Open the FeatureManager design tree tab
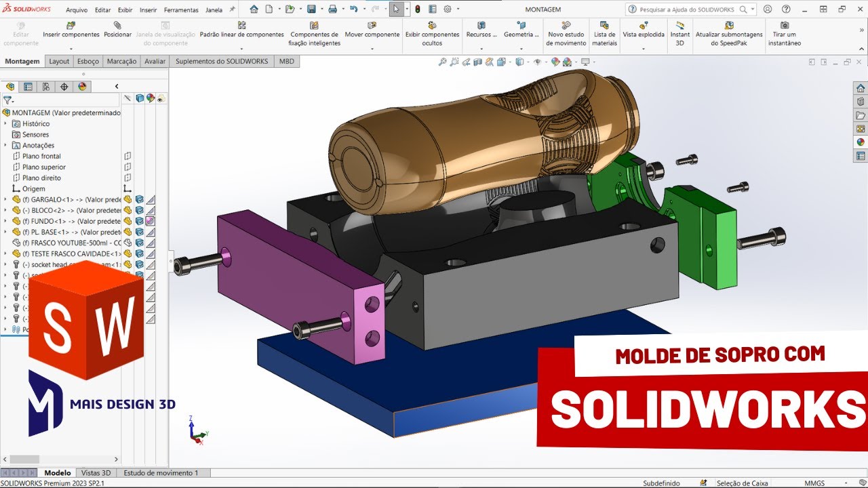The height and width of the screenshot is (488, 868). click(x=10, y=87)
